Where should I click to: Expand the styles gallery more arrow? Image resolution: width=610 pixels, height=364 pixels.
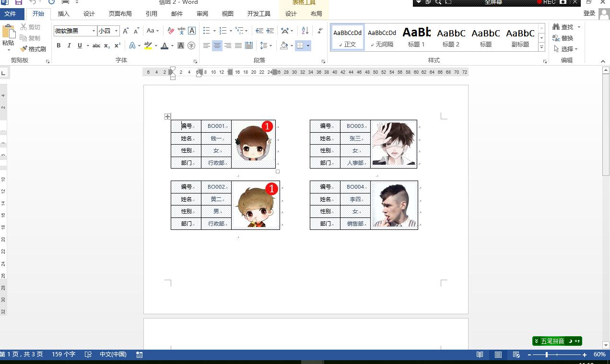(x=541, y=46)
